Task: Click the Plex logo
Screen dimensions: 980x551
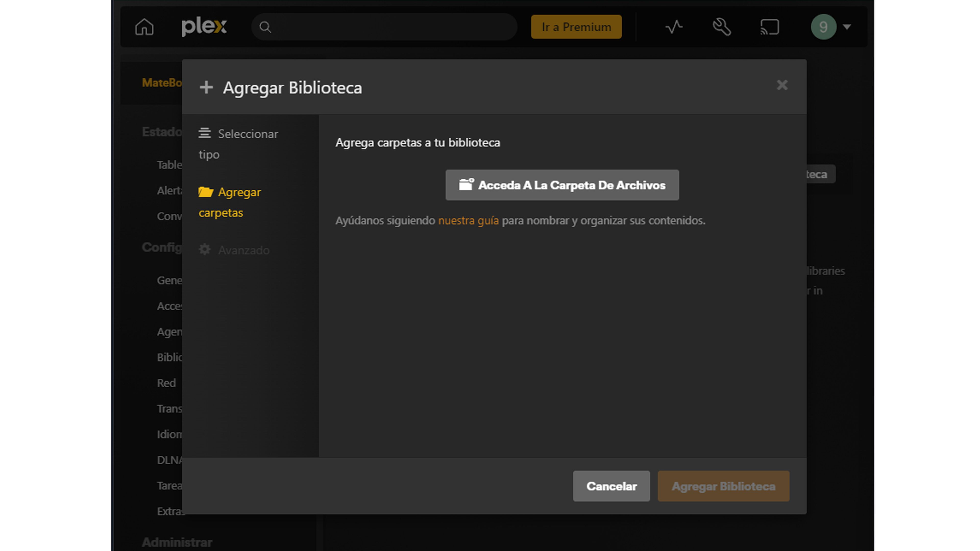Action: pyautogui.click(x=204, y=27)
